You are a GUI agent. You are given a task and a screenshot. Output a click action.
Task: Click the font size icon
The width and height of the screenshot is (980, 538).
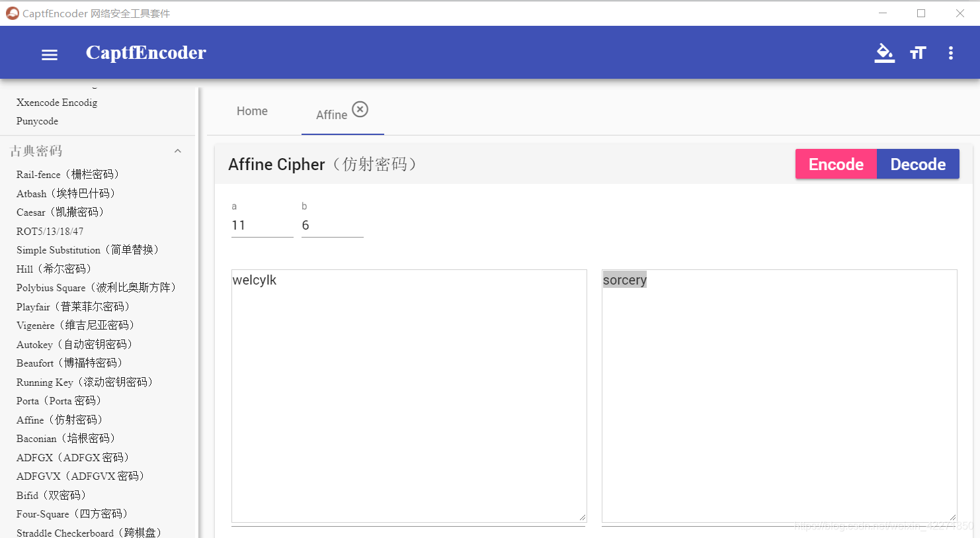click(x=918, y=53)
